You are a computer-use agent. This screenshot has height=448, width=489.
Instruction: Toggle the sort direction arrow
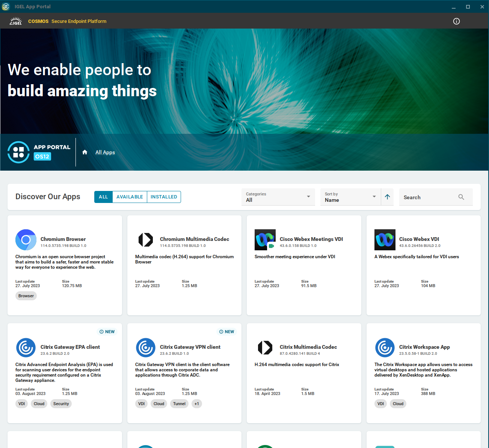(387, 197)
